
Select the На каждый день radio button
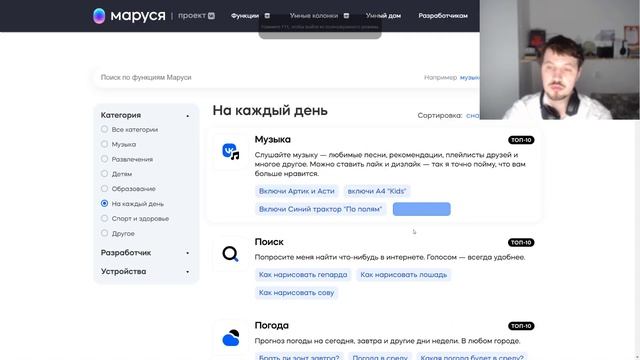(x=104, y=203)
